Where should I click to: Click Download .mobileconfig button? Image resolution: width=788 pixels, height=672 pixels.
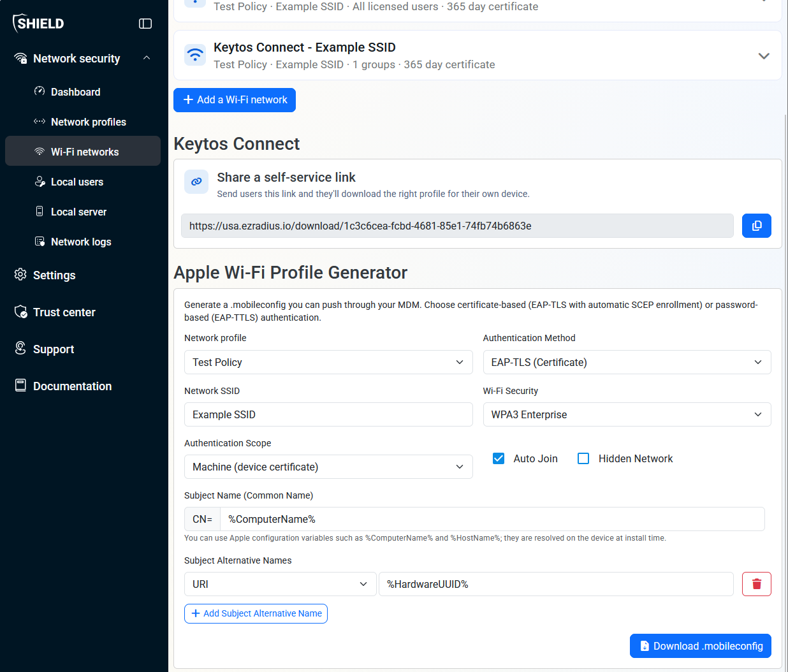[x=701, y=646]
